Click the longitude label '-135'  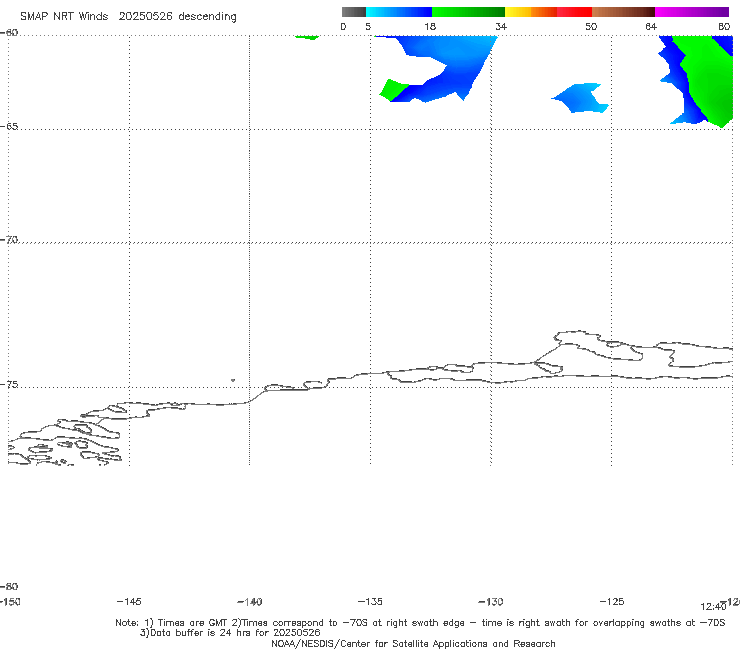coord(370,601)
